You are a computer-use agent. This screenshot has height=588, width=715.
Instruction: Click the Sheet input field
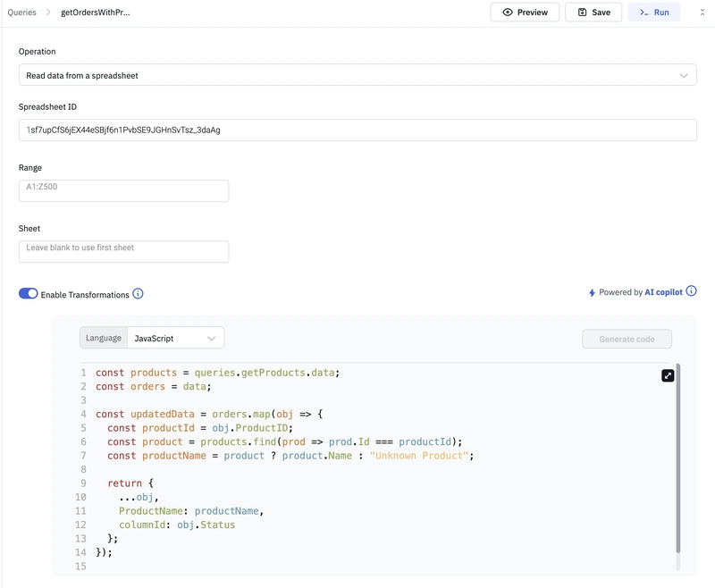pos(123,252)
